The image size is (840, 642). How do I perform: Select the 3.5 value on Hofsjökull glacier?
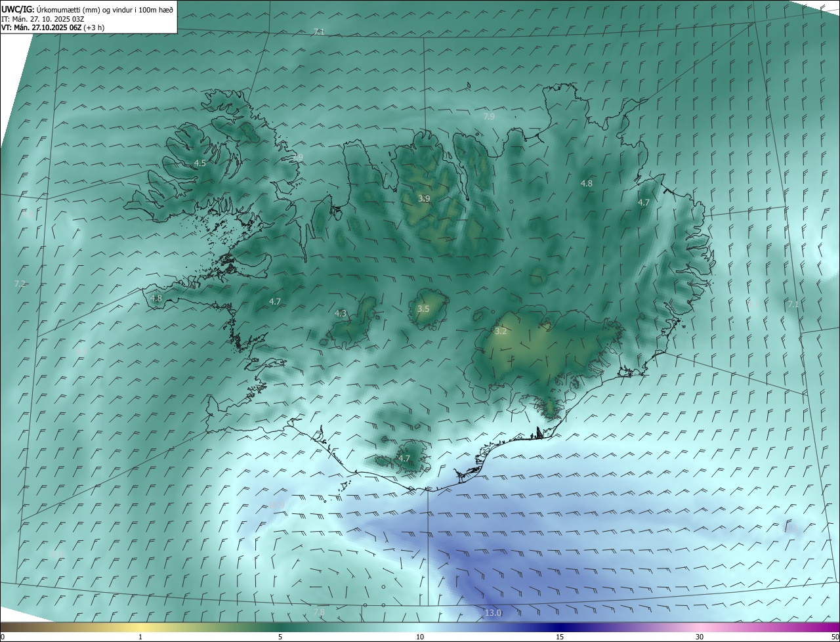pyautogui.click(x=423, y=309)
